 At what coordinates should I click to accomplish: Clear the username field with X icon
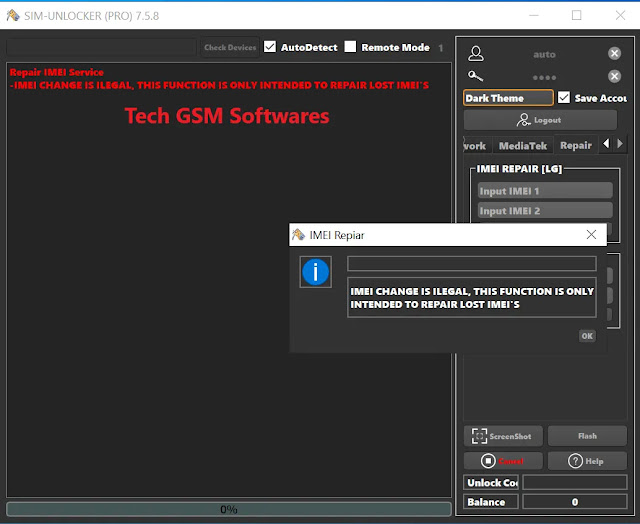[x=614, y=53]
